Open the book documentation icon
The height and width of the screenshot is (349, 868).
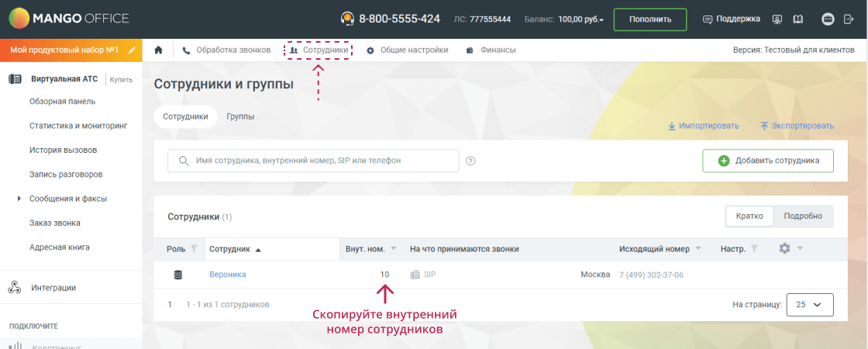tap(797, 19)
